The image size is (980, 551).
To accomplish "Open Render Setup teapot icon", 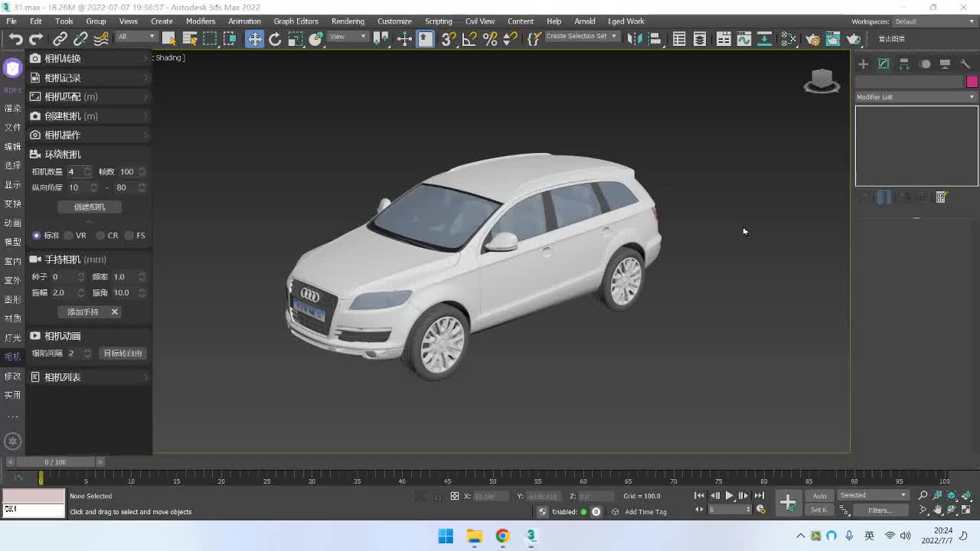I will [x=813, y=39].
